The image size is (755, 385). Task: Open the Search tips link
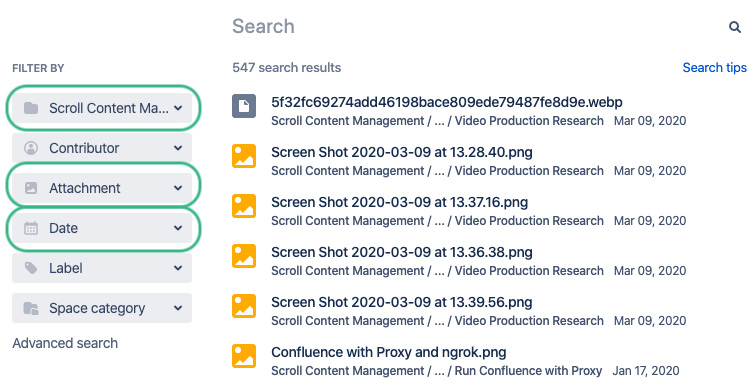[715, 68]
